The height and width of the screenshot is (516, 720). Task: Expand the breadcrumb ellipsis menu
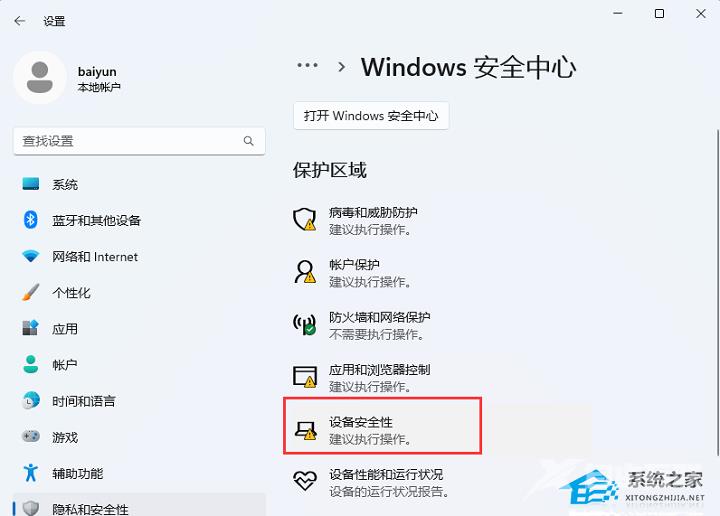coord(307,65)
